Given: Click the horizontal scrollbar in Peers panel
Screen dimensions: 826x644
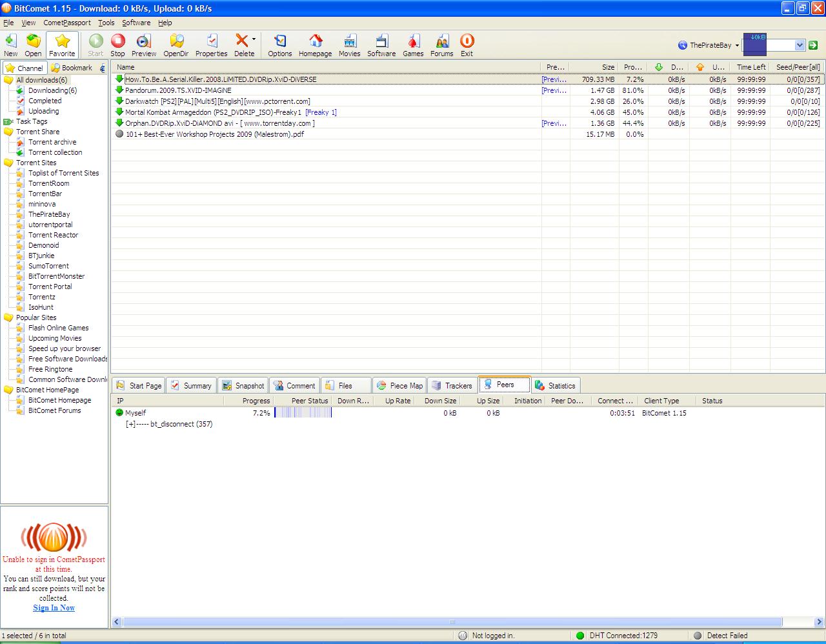Looking at the screenshot, I should 452,622.
